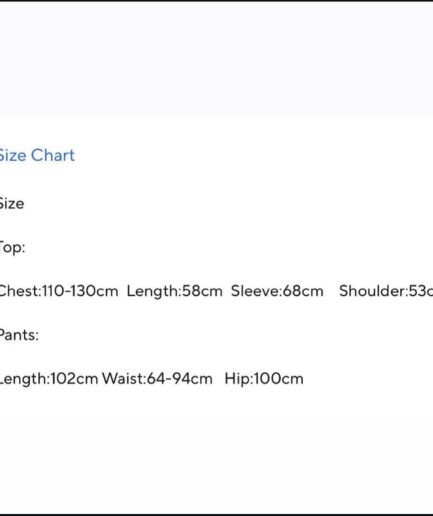Click the word Length beside 58cm

coord(153,291)
